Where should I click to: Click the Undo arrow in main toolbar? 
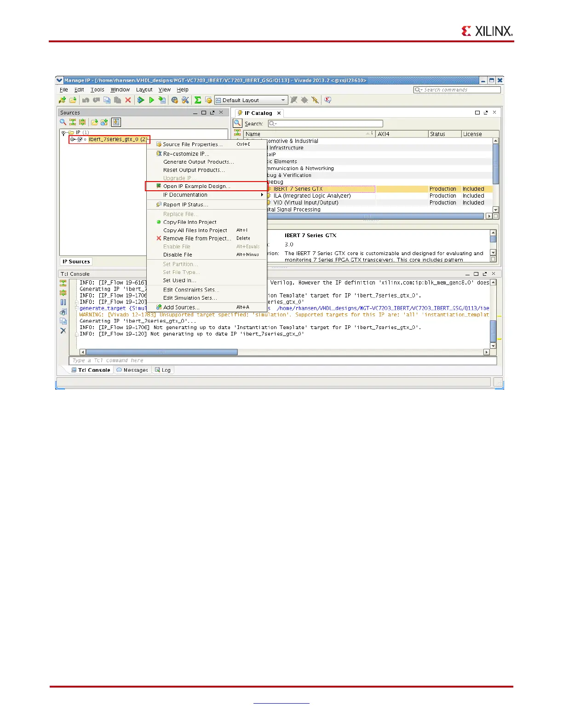pyautogui.click(x=86, y=100)
